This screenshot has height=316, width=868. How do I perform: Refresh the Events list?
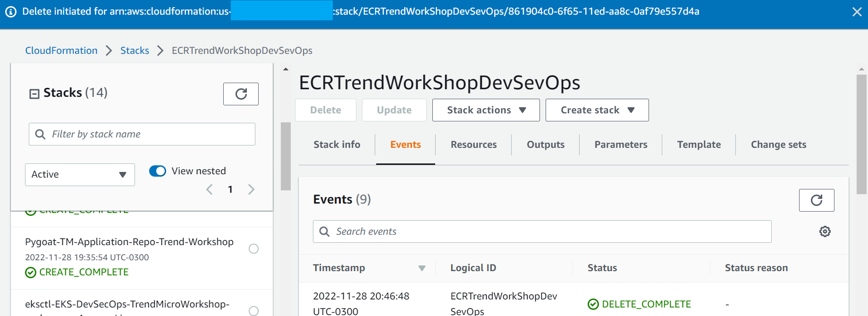[x=817, y=200]
